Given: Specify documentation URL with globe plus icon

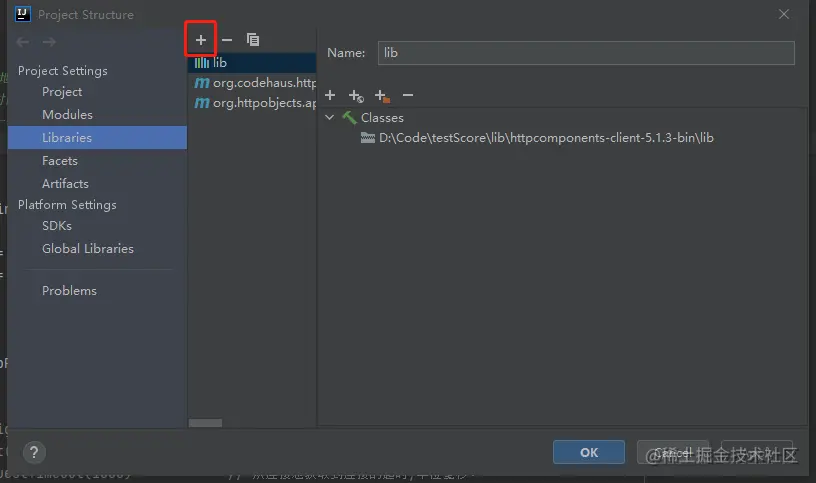Looking at the screenshot, I should pos(356,96).
